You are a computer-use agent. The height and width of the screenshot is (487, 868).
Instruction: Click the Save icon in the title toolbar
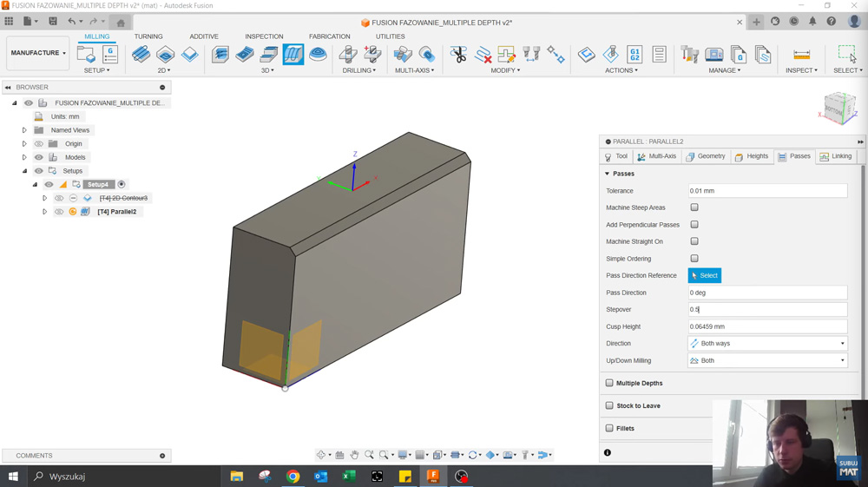point(53,21)
